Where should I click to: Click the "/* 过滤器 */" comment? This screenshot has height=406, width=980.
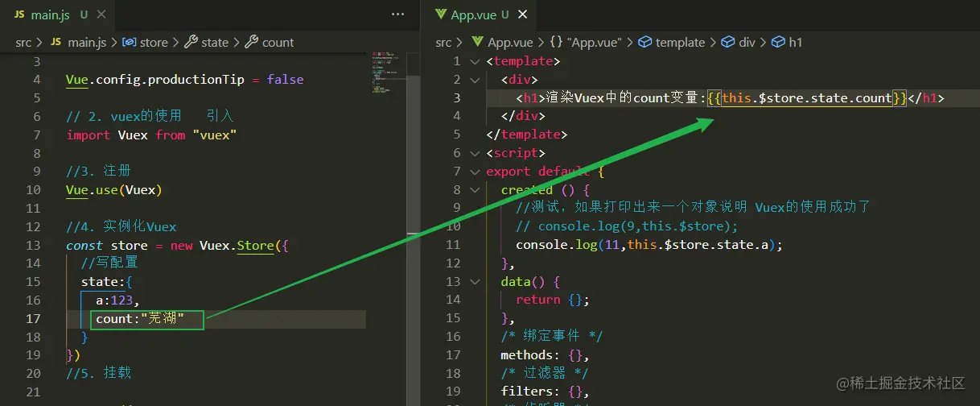pos(544,373)
